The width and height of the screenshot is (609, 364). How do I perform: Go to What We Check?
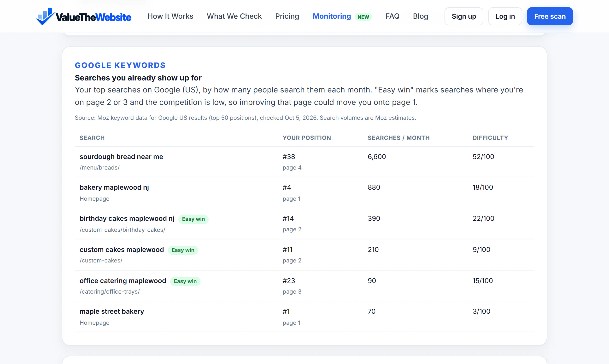pos(234,16)
